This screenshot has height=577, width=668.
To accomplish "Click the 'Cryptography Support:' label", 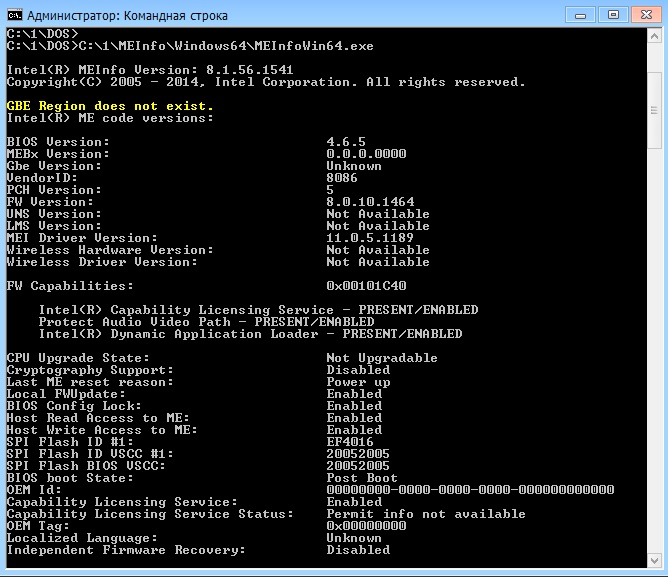I will click(90, 370).
